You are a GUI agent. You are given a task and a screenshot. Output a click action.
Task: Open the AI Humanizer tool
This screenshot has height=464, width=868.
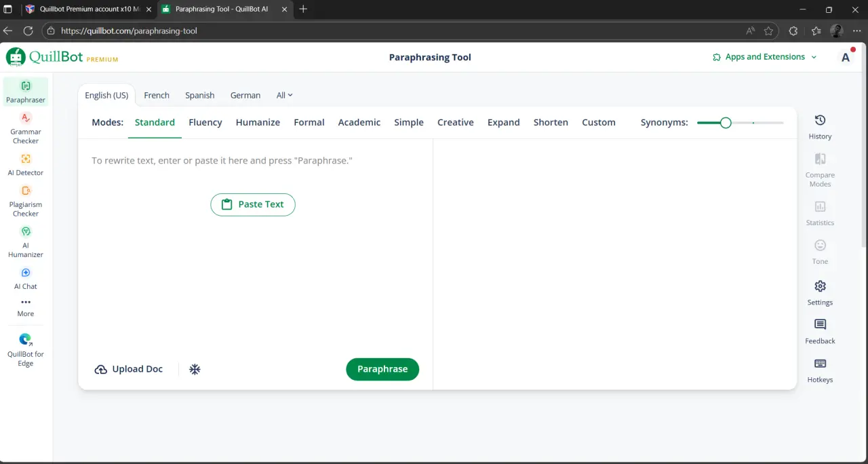tap(26, 241)
